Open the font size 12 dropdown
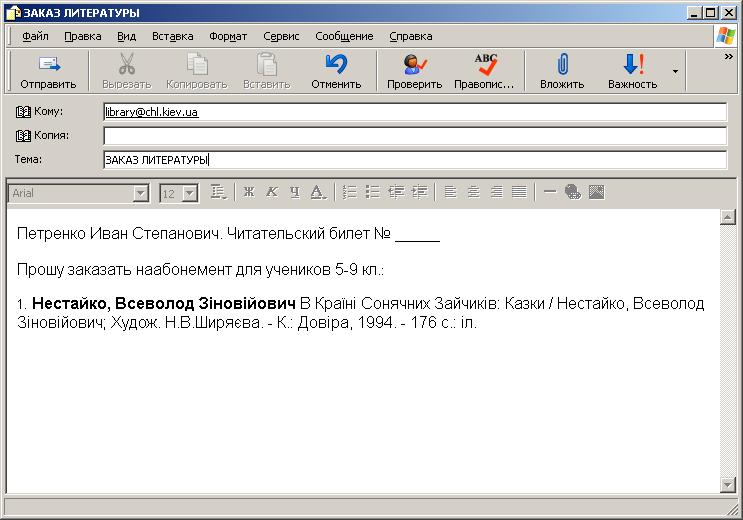The image size is (743, 520). 190,193
